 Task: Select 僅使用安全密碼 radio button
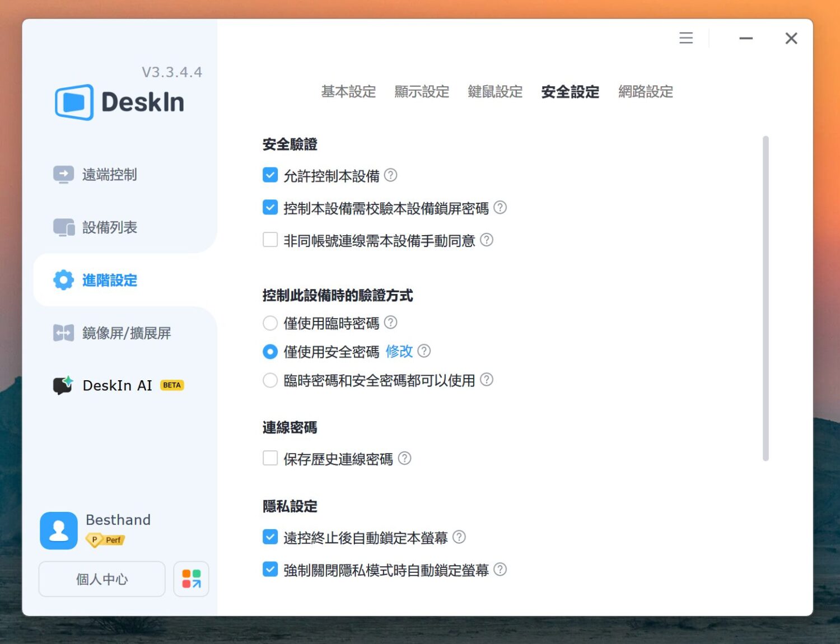coord(270,352)
